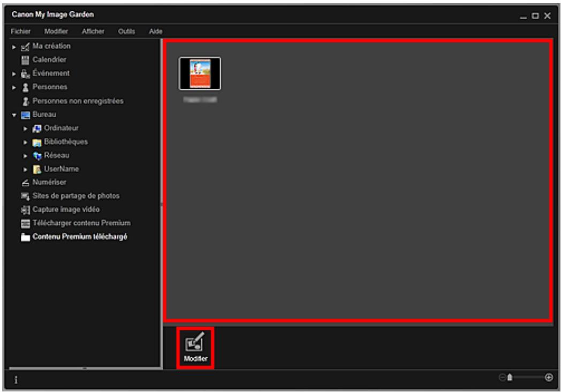Click the Calendrier calendar icon

24,60
